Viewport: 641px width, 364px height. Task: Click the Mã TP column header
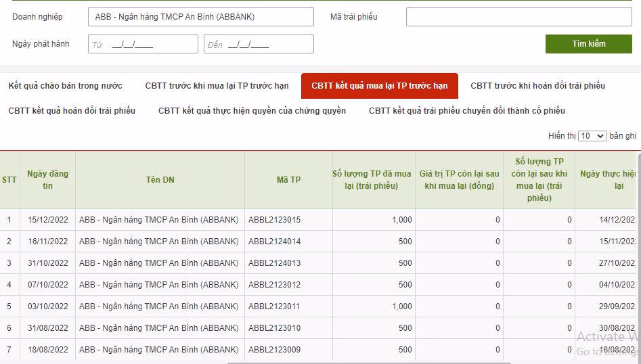288,180
